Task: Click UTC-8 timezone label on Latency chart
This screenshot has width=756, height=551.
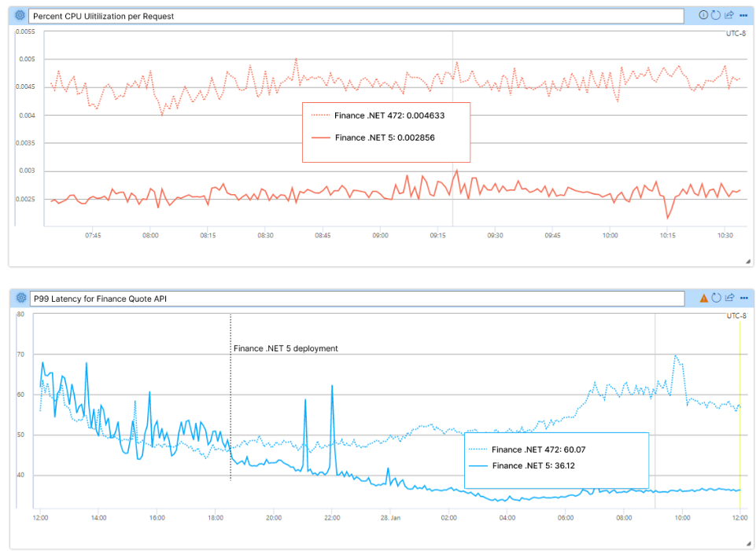Action: pyautogui.click(x=736, y=316)
